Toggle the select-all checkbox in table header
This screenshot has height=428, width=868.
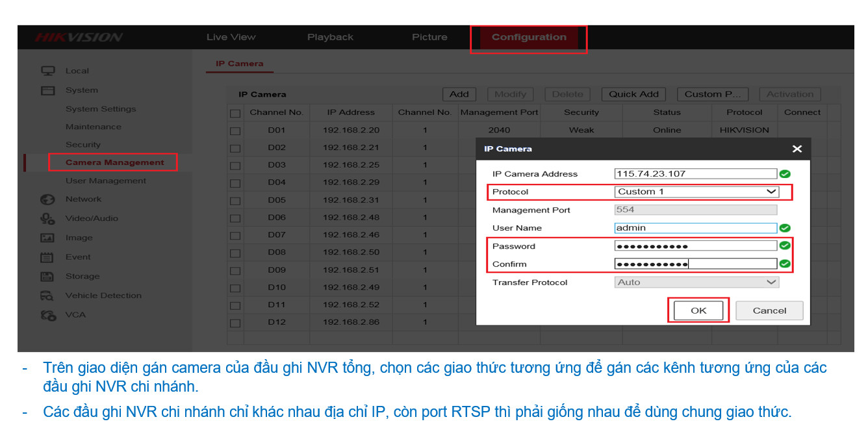[x=235, y=113]
